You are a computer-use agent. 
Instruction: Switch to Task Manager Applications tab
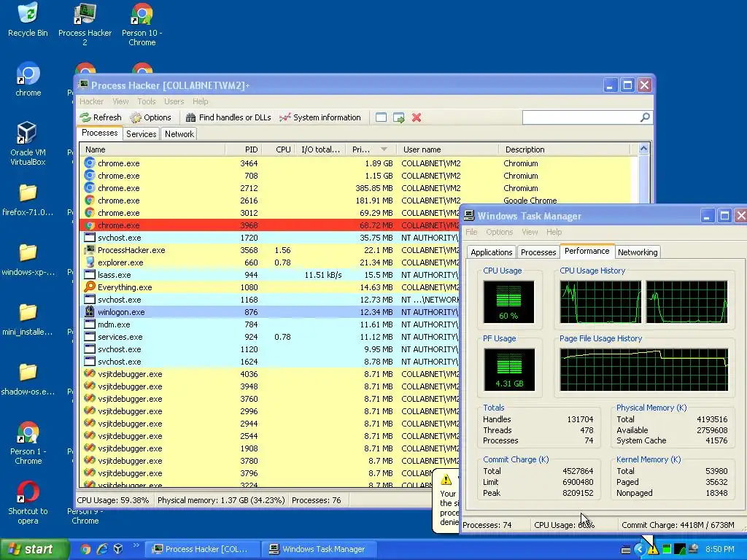point(491,252)
